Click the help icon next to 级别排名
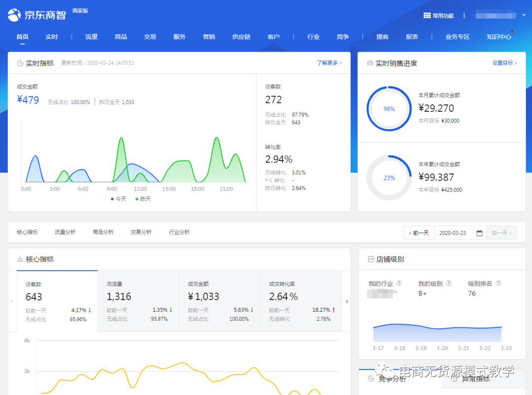Image resolution: width=532 pixels, height=395 pixels. tap(499, 283)
